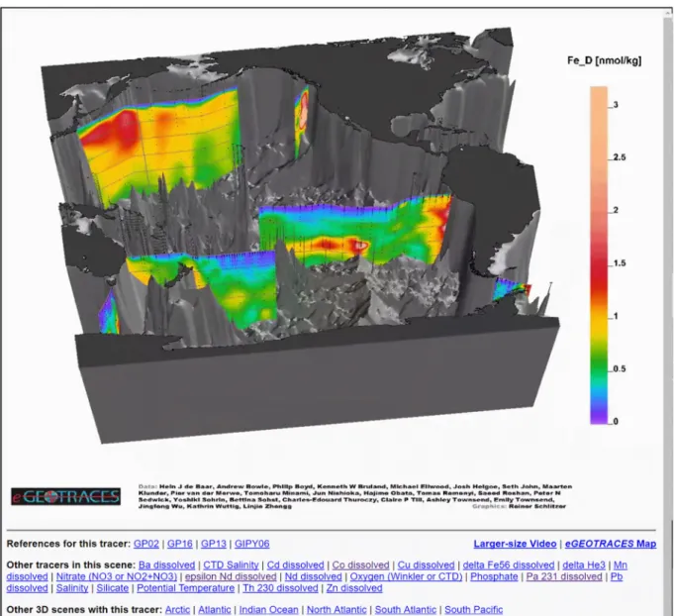Open the GIPY06 reference link
This screenshot has height=616, width=674.
(252, 544)
